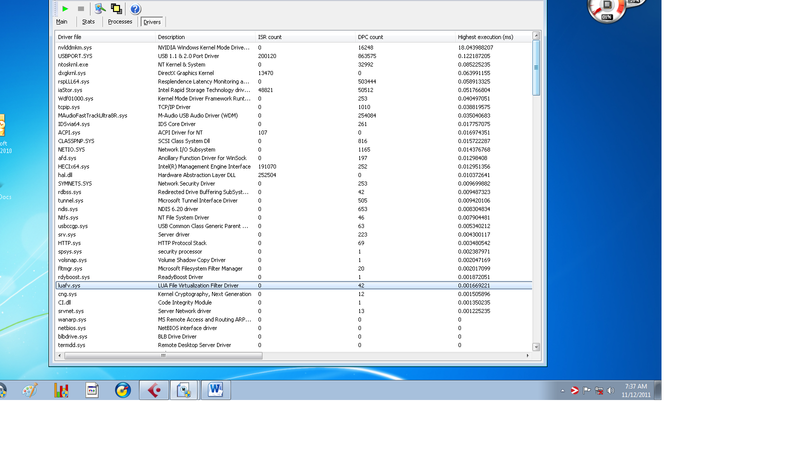Viewport: 800px width, 450px height.
Task: Select the termdd.sys row
Action: [293, 345]
